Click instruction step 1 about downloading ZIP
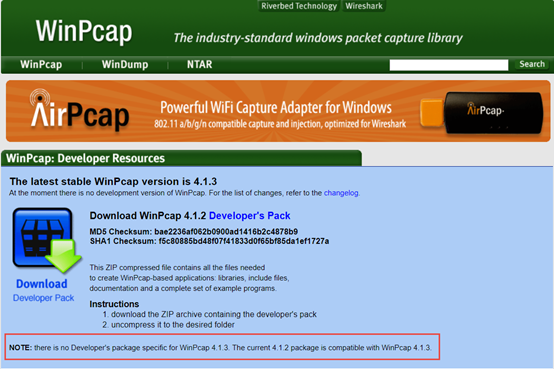554x369 pixels. point(210,314)
